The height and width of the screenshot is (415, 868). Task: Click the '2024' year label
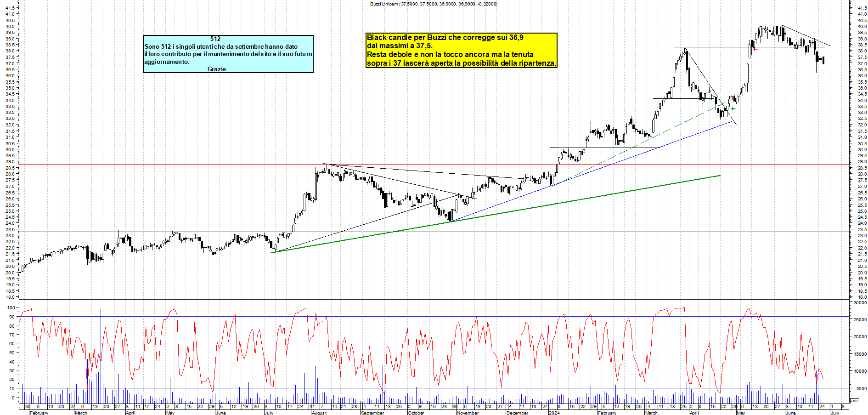click(x=554, y=413)
